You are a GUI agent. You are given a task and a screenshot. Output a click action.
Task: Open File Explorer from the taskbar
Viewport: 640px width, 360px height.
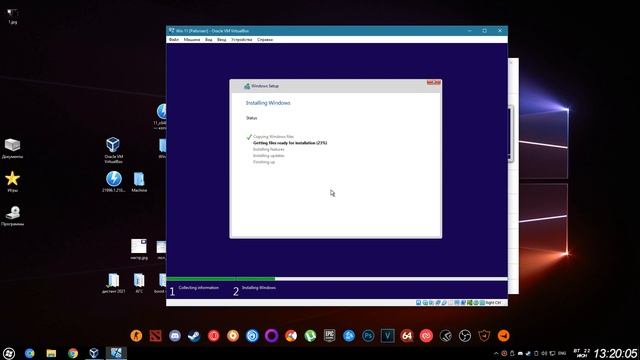tap(51, 353)
